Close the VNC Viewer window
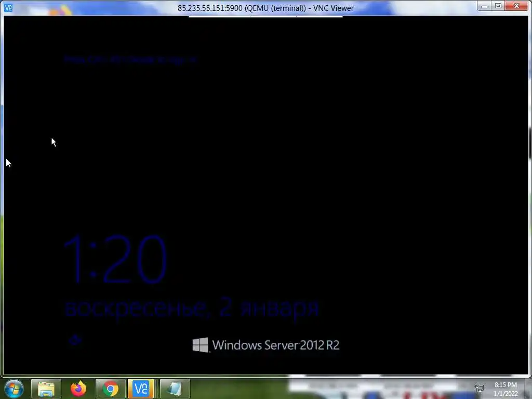This screenshot has width=532, height=399. (517, 6)
